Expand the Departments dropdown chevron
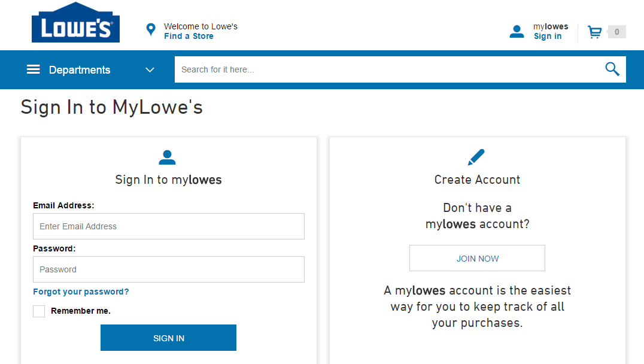The height and width of the screenshot is (364, 644). click(150, 70)
